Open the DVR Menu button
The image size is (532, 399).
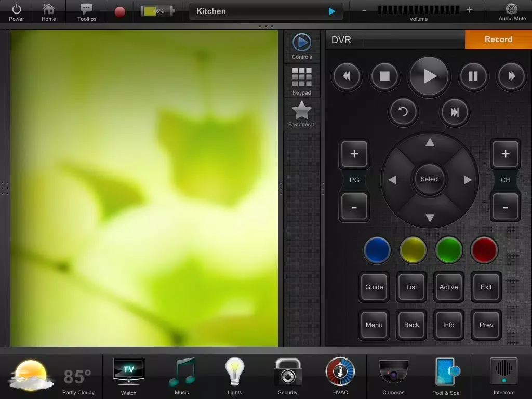[374, 325]
